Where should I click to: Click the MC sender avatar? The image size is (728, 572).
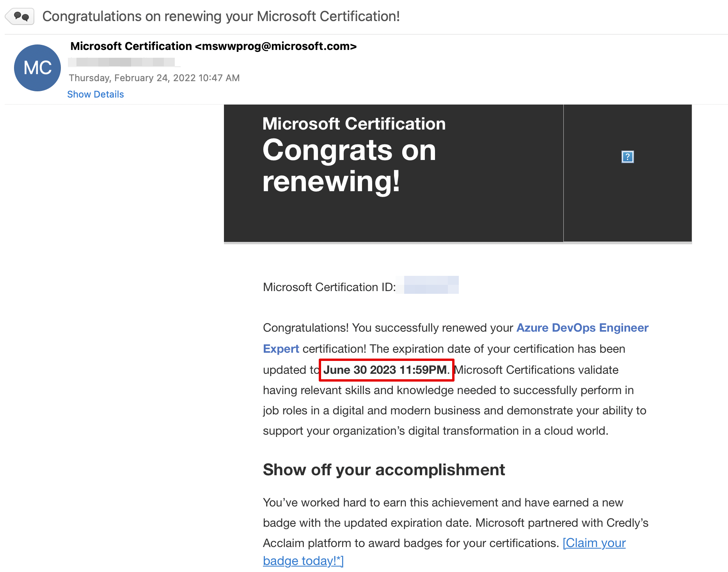(37, 68)
